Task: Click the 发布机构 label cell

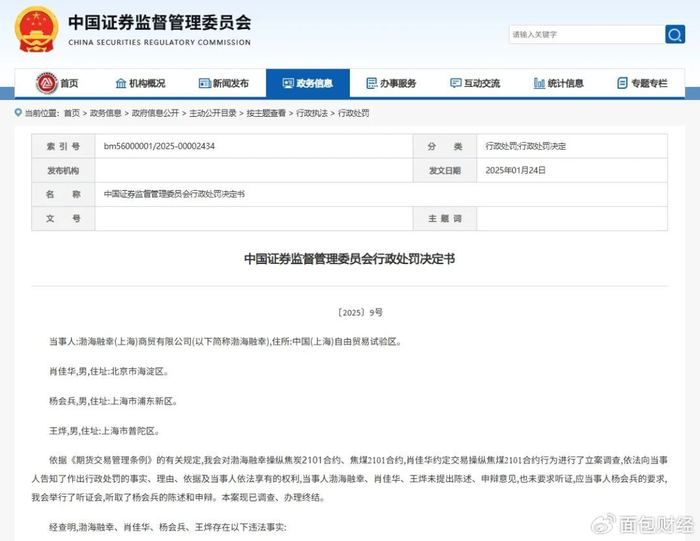Action: click(x=63, y=170)
